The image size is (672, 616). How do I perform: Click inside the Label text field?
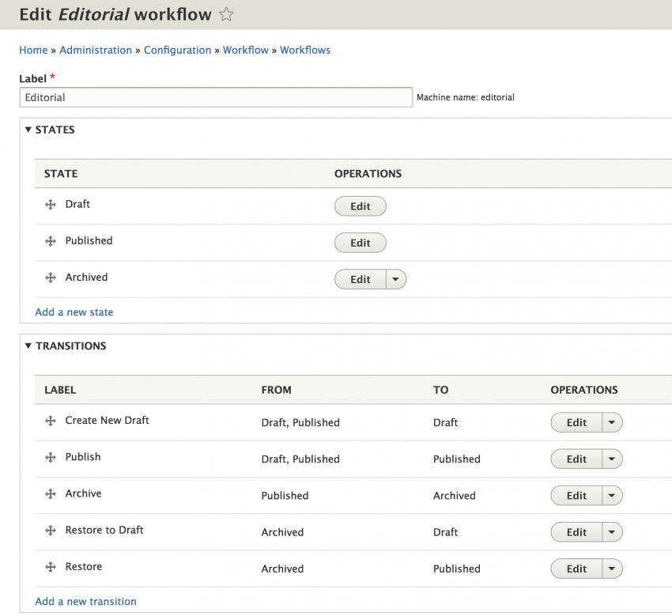coord(213,96)
